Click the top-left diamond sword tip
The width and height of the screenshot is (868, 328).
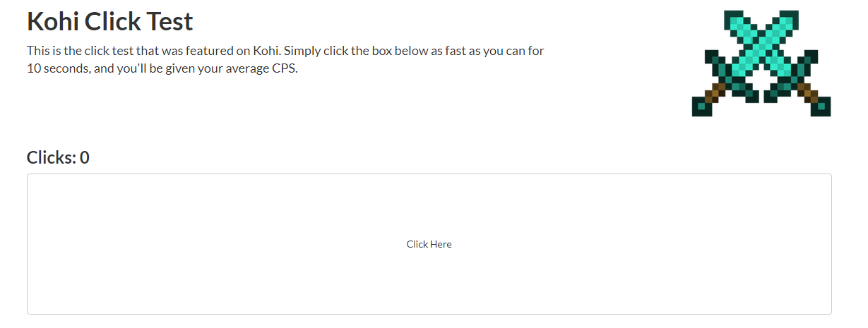click(733, 18)
